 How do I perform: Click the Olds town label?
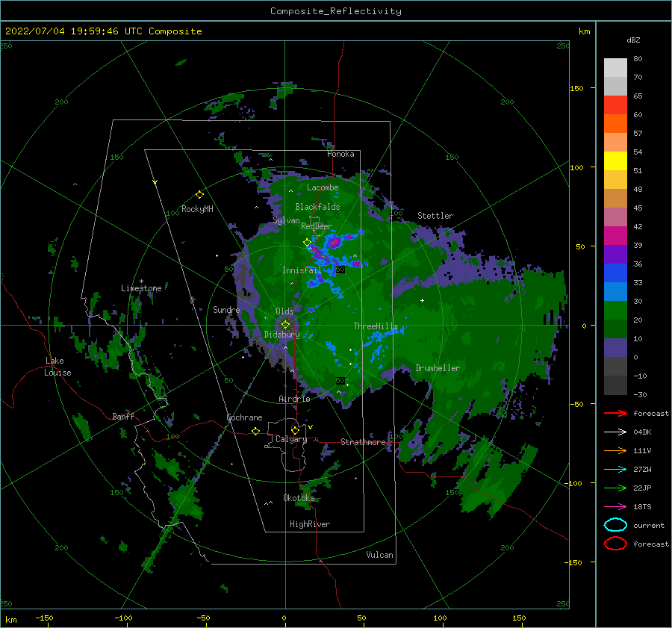284,311
